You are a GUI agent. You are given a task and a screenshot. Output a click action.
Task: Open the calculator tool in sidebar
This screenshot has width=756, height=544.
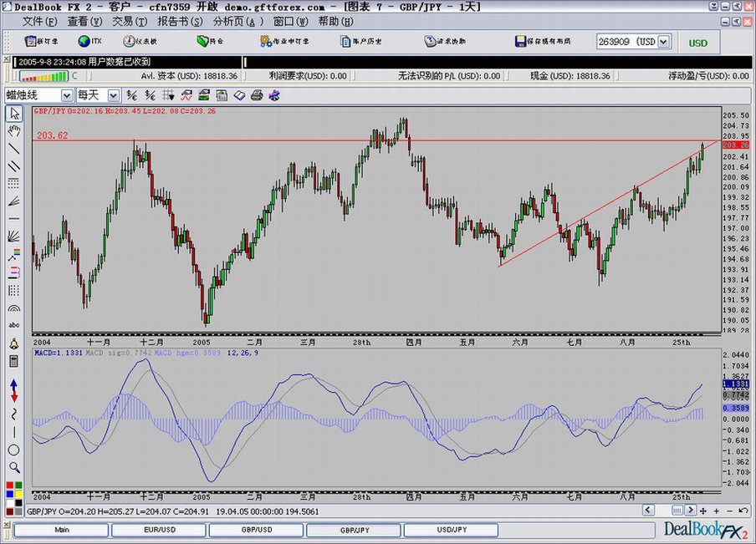[14, 361]
